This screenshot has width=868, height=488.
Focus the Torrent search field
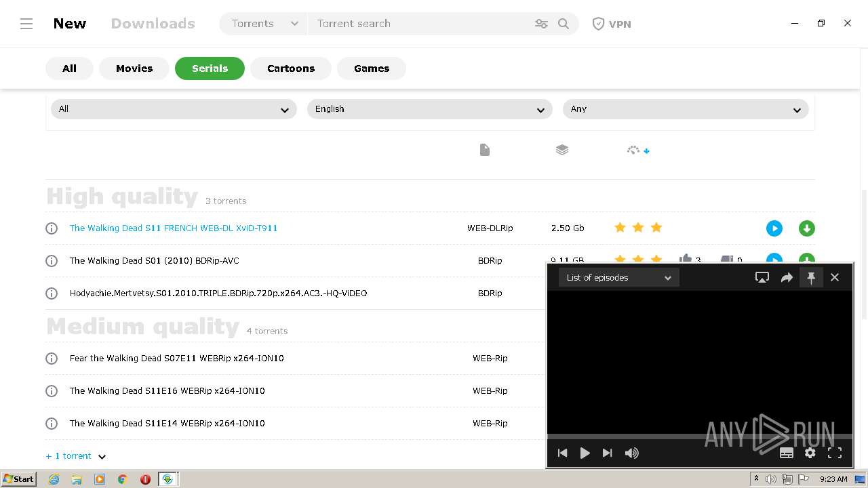[x=420, y=24]
